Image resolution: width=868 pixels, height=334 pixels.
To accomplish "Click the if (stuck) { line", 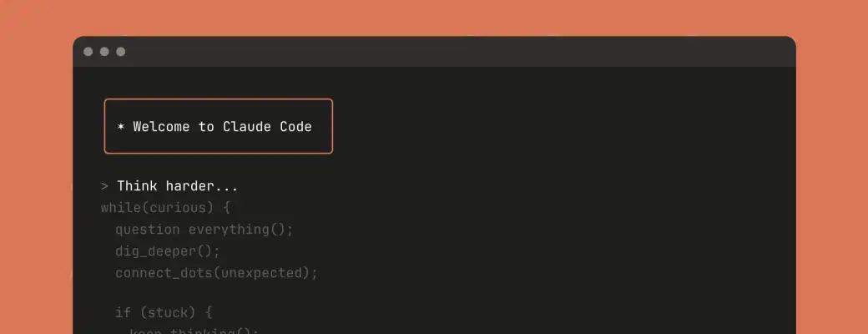I will pos(164,313).
